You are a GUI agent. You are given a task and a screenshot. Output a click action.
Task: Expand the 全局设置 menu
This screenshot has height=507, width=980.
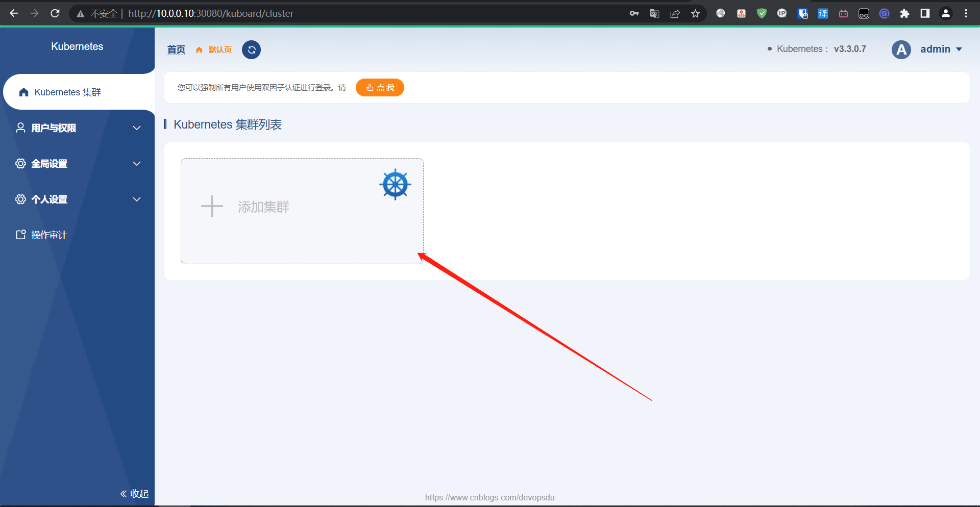point(78,163)
